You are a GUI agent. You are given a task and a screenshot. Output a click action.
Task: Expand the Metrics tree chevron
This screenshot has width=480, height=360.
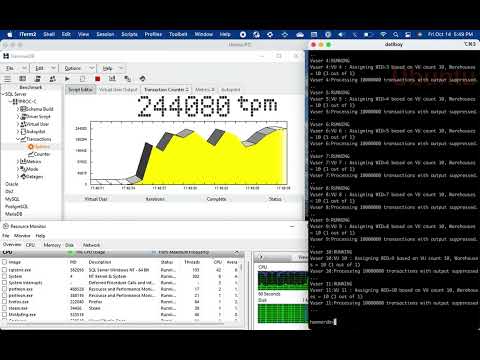click(x=18, y=162)
